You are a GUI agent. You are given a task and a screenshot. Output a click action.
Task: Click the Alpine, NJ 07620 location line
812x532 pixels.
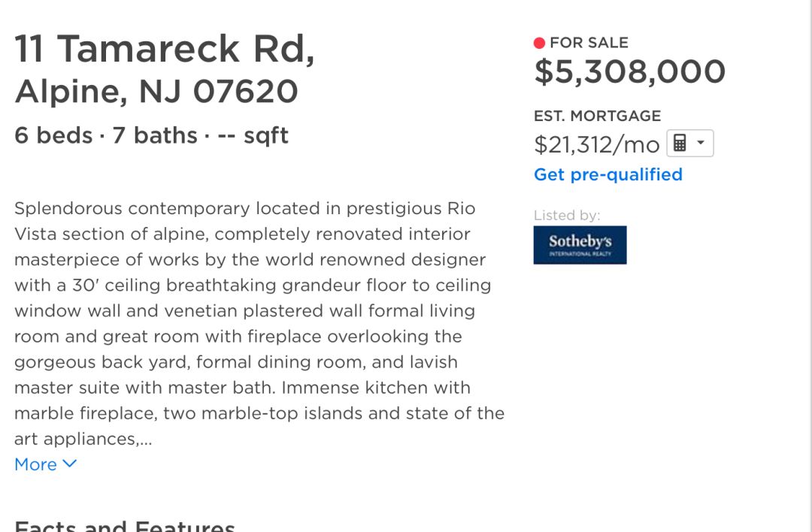click(x=156, y=92)
